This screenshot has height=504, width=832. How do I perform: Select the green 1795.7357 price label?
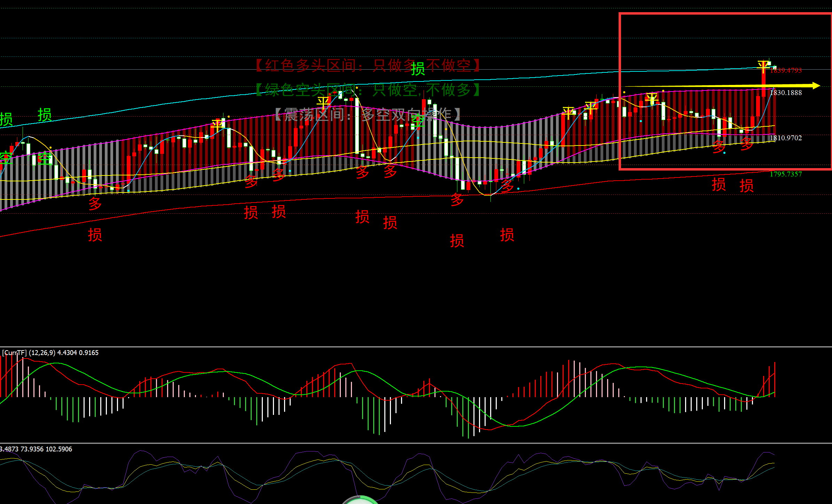786,174
